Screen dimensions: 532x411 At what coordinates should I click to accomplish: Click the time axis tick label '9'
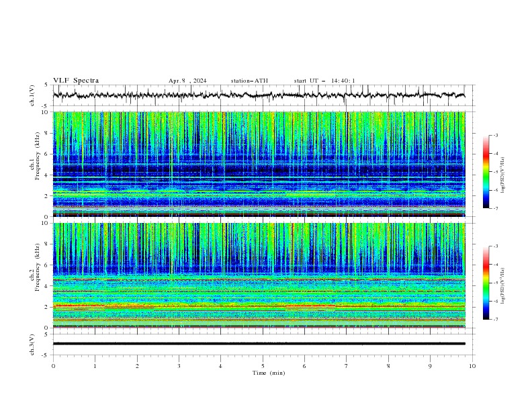pyautogui.click(x=430, y=366)
